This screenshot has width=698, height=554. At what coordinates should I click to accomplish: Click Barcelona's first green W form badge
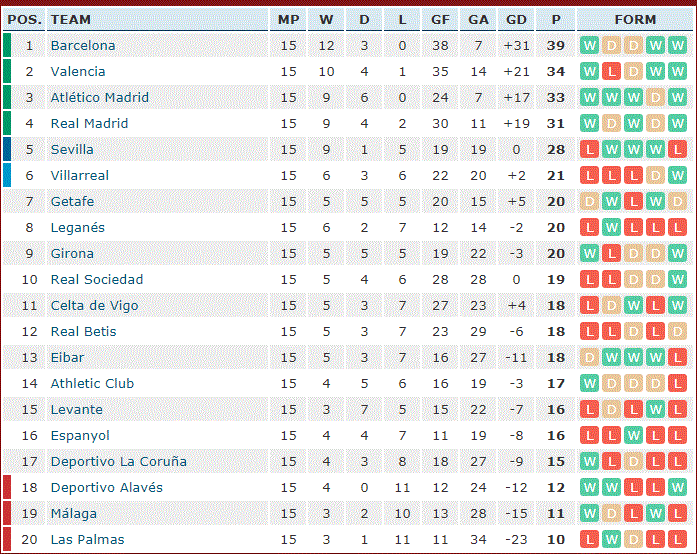point(589,45)
